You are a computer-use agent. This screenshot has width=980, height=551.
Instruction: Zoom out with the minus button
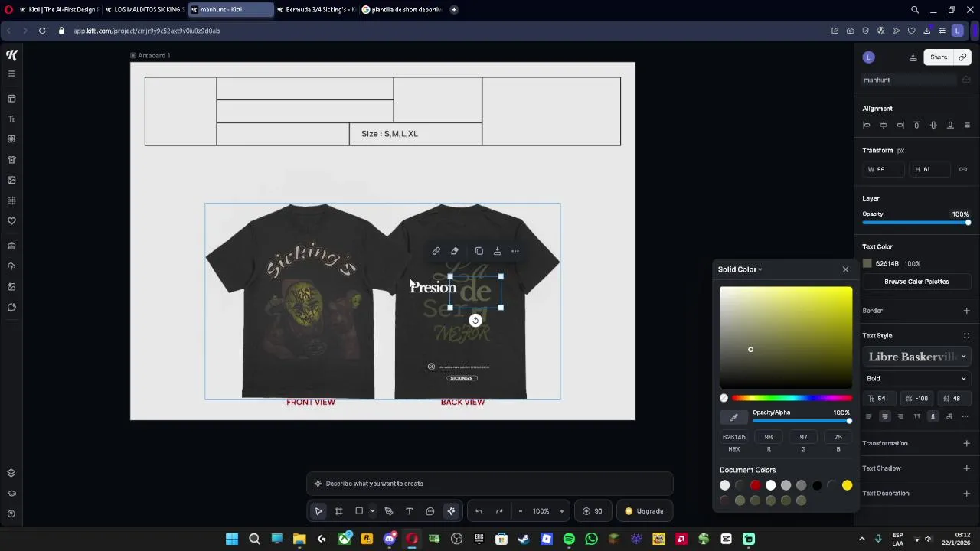click(x=521, y=511)
